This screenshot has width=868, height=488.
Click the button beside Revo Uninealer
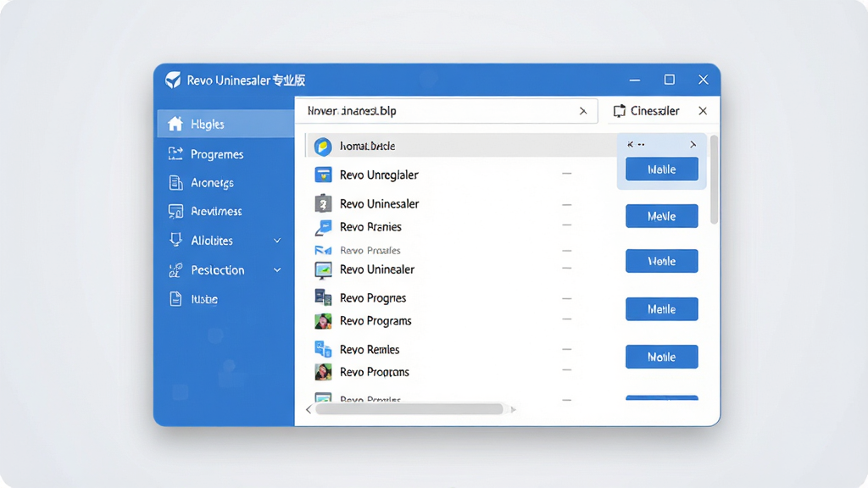tap(661, 261)
